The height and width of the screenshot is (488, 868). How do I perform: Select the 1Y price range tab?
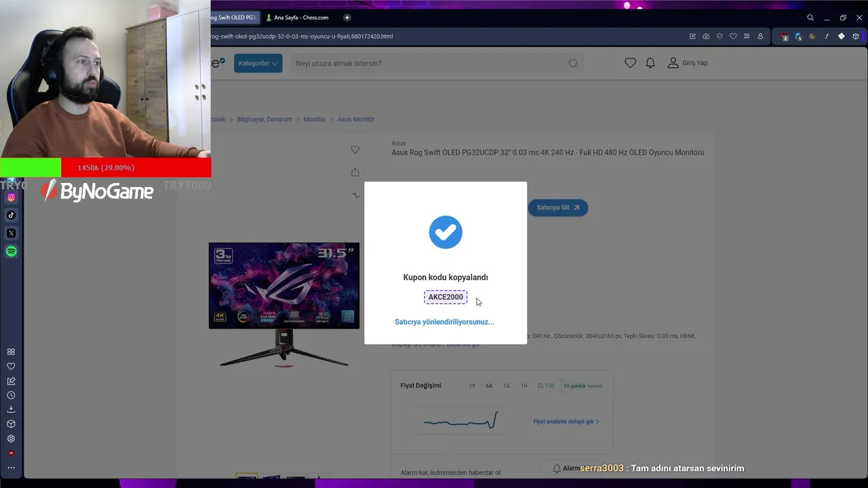472,386
